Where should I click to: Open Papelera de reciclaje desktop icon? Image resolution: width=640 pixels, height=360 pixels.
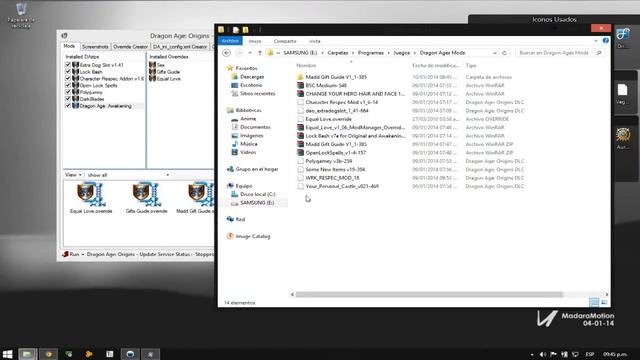21,16
